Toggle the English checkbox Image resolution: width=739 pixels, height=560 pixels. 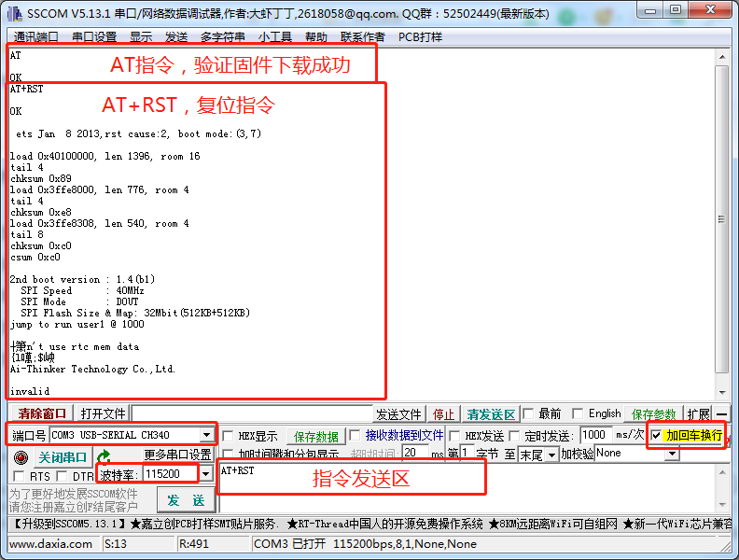pos(578,413)
